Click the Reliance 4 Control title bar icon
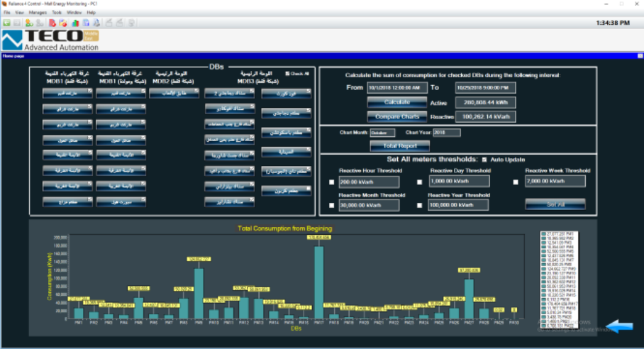The height and width of the screenshot is (349, 644). point(4,4)
